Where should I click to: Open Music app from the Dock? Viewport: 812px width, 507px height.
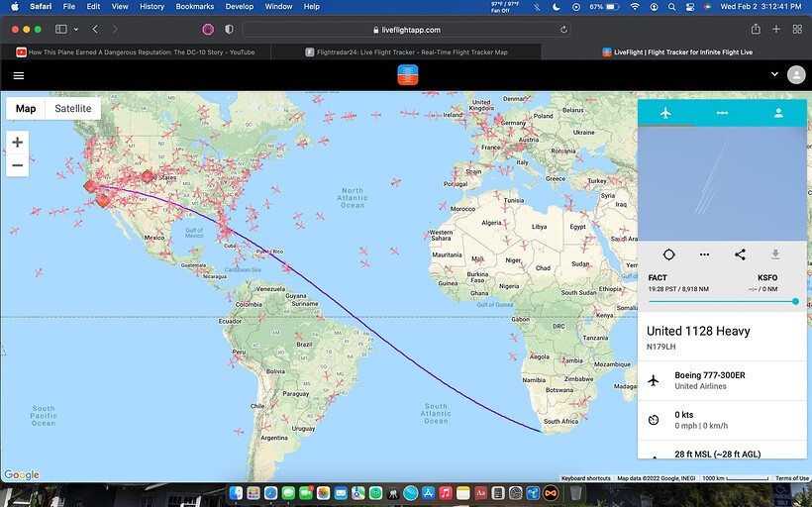[x=446, y=493]
